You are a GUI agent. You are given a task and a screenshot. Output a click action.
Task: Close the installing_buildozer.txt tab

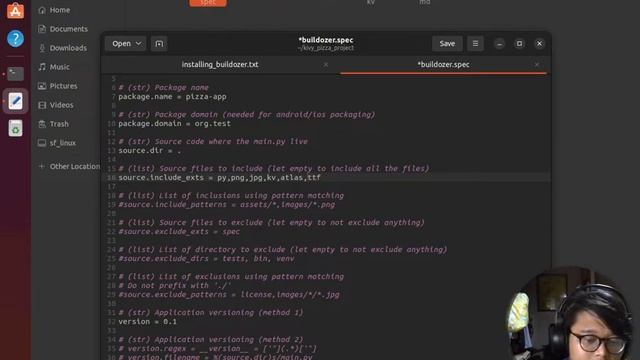[x=326, y=64]
